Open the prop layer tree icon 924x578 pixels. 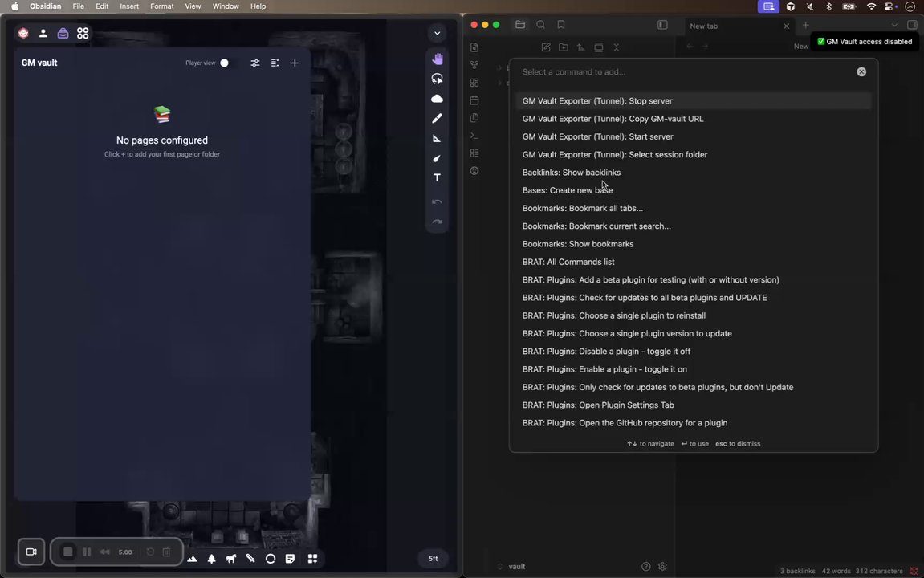[212, 559]
